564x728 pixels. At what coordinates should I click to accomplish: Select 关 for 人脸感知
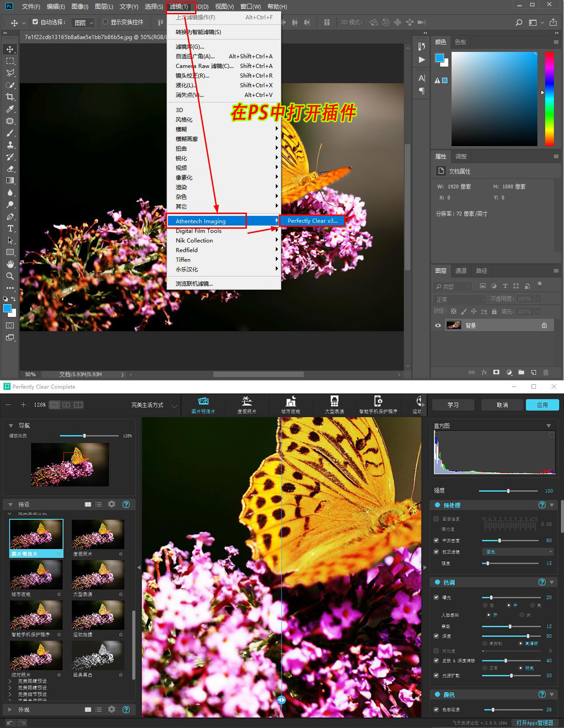click(x=522, y=615)
